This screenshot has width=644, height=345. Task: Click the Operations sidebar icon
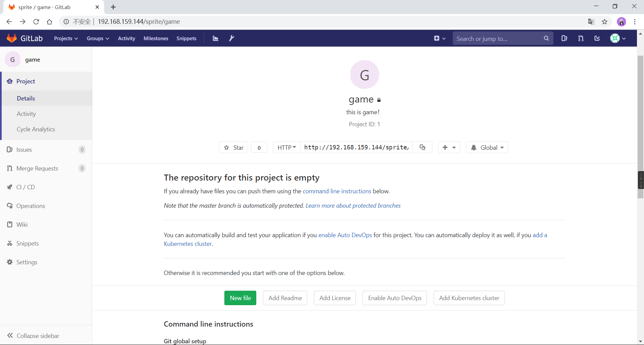[10, 206]
